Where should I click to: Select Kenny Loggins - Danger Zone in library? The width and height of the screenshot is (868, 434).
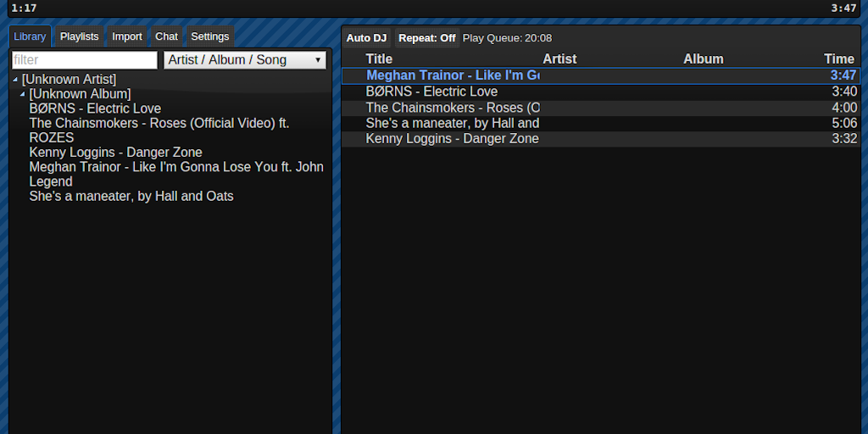pyautogui.click(x=115, y=153)
